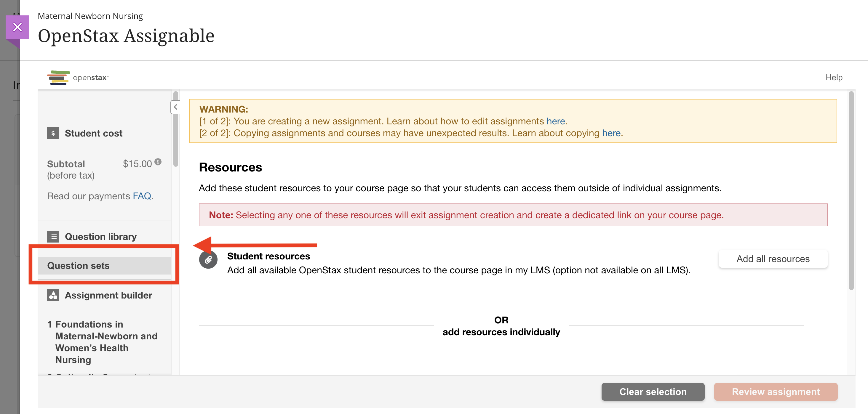Click the OpenStax logo

coord(78,77)
